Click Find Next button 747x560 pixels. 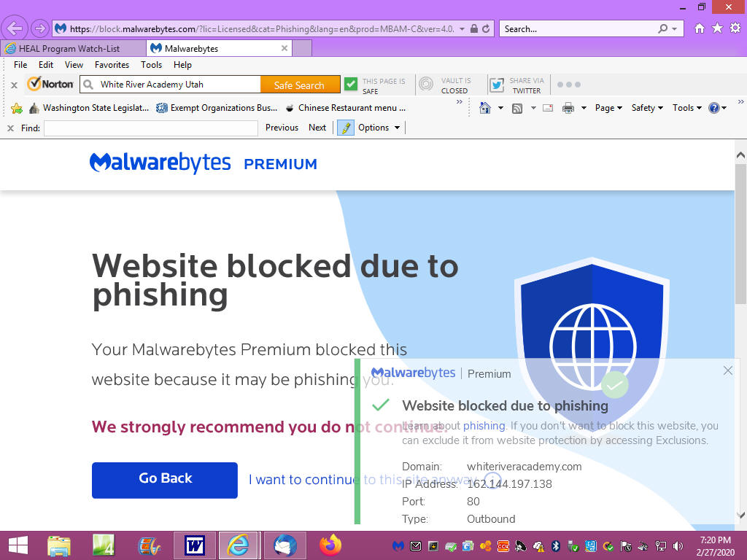coord(317,128)
